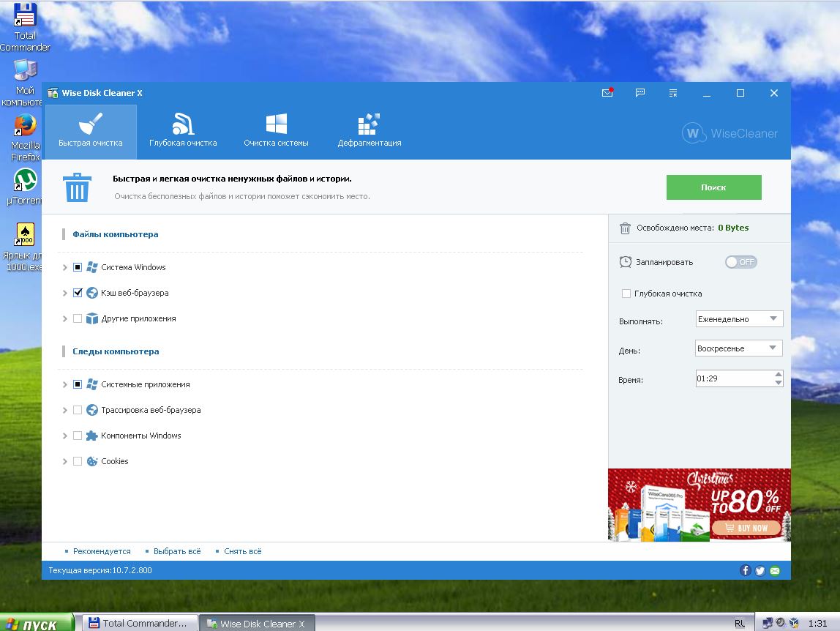
Task: Click the puzzle icon beside Компоненты Windows
Action: (x=92, y=436)
